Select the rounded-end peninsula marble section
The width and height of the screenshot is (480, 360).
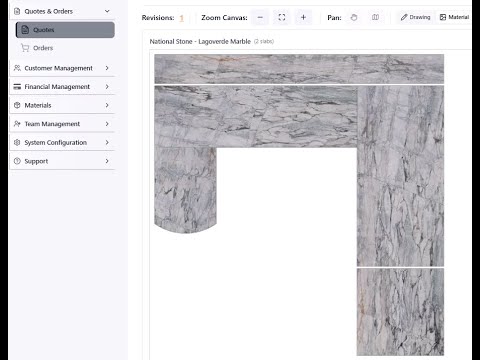pyautogui.click(x=185, y=190)
